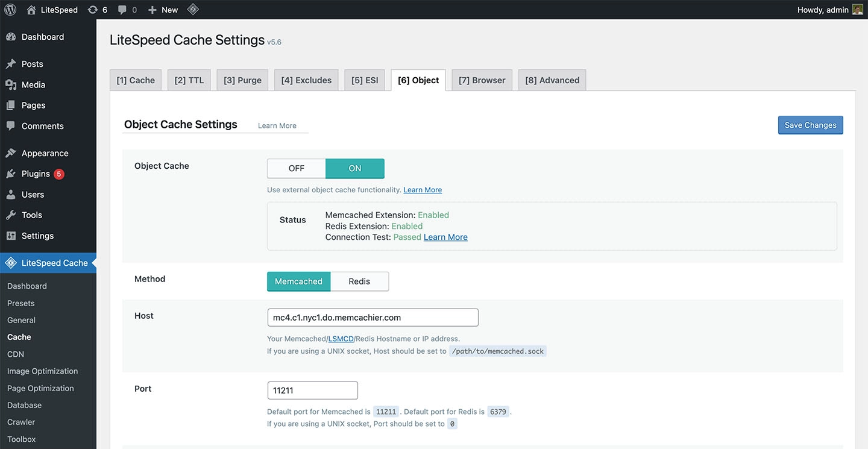Click the Save Changes button
The height and width of the screenshot is (449, 868).
810,125
